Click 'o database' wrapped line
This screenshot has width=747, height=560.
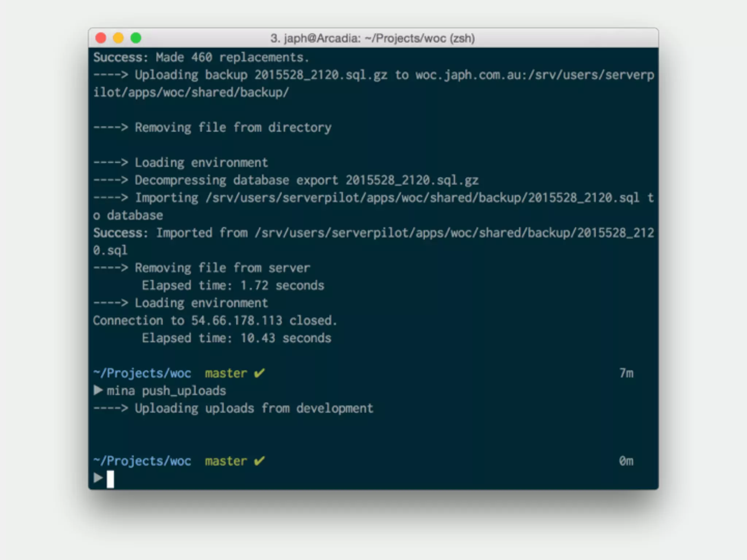pyautogui.click(x=128, y=215)
